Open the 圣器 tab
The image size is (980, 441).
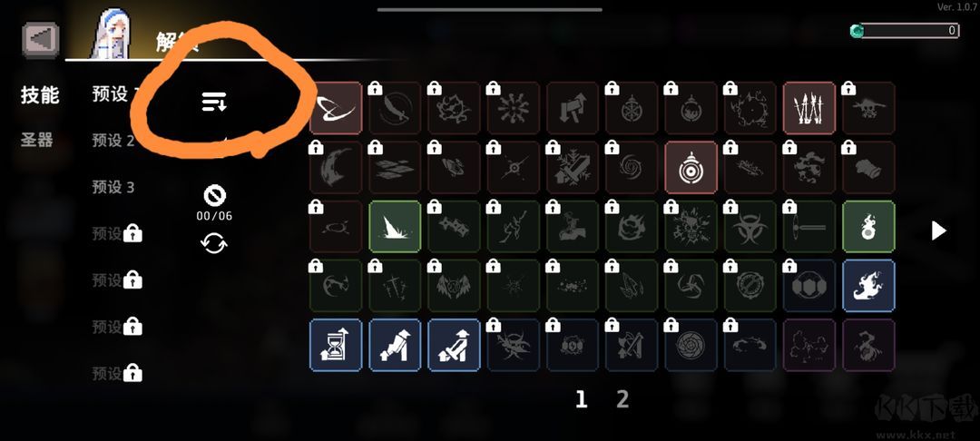[37, 141]
